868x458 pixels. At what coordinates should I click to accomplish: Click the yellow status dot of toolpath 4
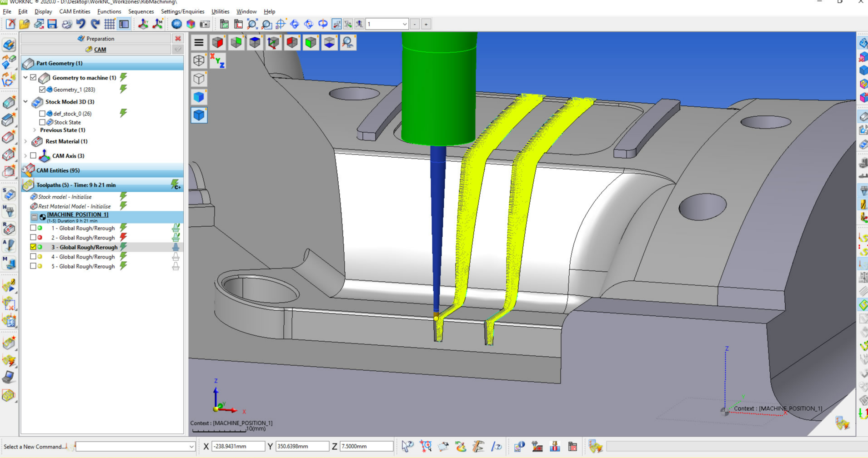pyautogui.click(x=40, y=257)
